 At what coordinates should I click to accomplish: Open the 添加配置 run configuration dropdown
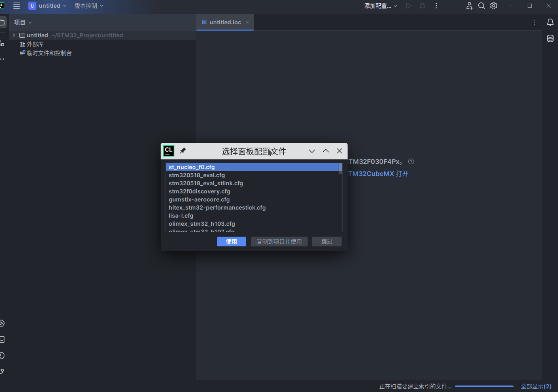pyautogui.click(x=380, y=6)
